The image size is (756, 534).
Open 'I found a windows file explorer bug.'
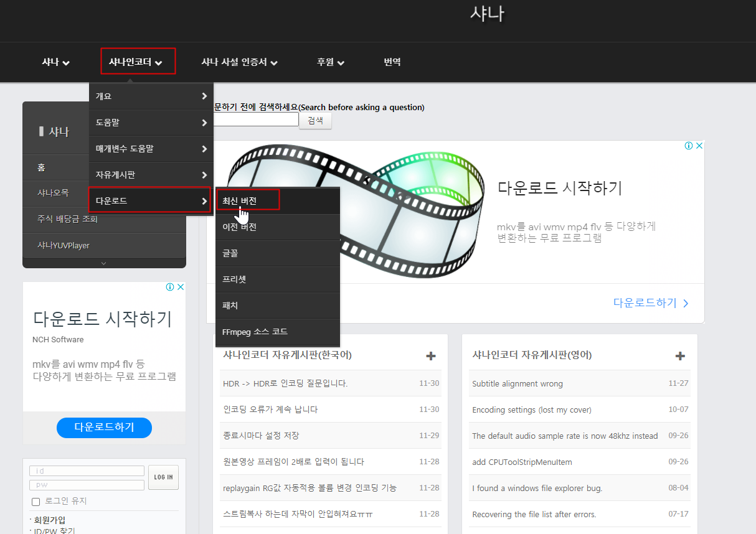click(537, 488)
